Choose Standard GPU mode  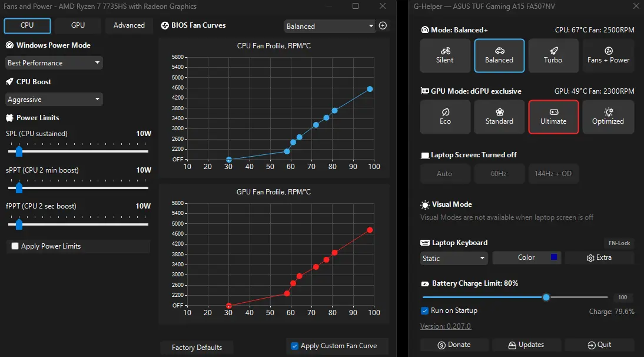[x=499, y=117]
